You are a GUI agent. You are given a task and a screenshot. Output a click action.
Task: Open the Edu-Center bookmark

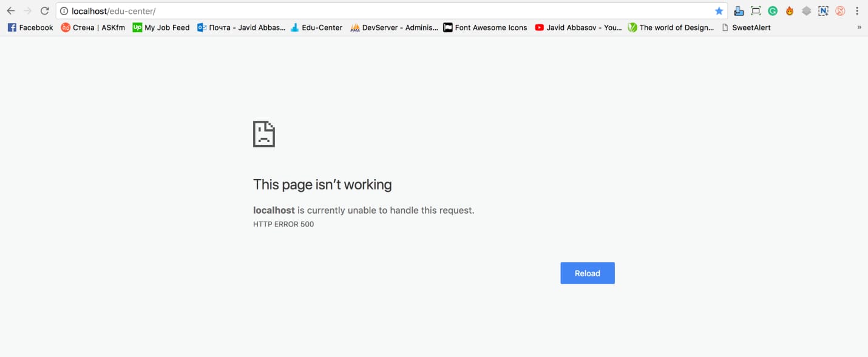point(316,27)
